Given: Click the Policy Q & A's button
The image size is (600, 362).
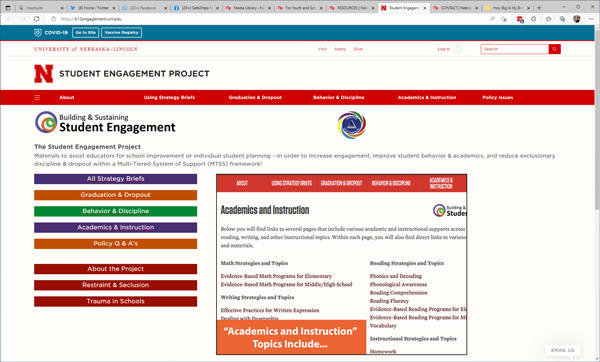Looking at the screenshot, I should 116,244.
